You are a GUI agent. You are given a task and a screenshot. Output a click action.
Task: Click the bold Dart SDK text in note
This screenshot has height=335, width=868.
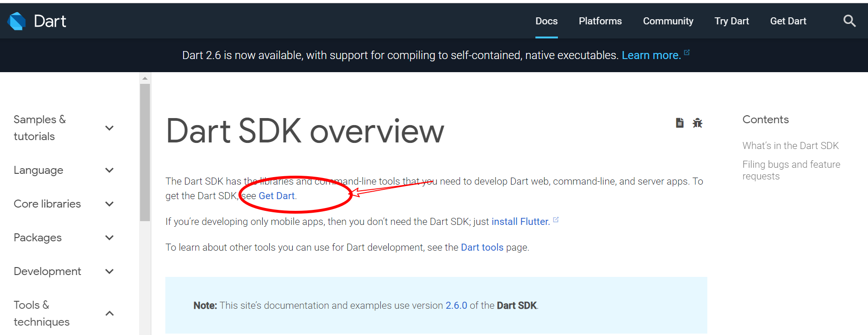pyautogui.click(x=517, y=305)
